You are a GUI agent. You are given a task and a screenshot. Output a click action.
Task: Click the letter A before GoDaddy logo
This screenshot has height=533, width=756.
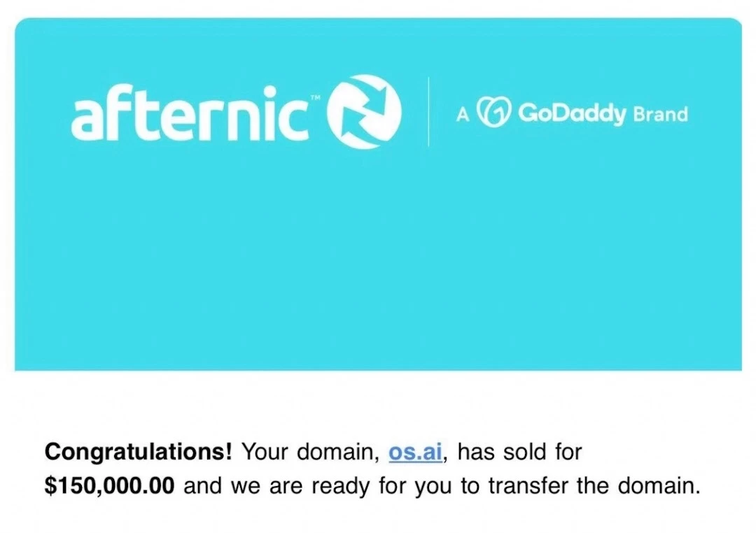coord(463,115)
